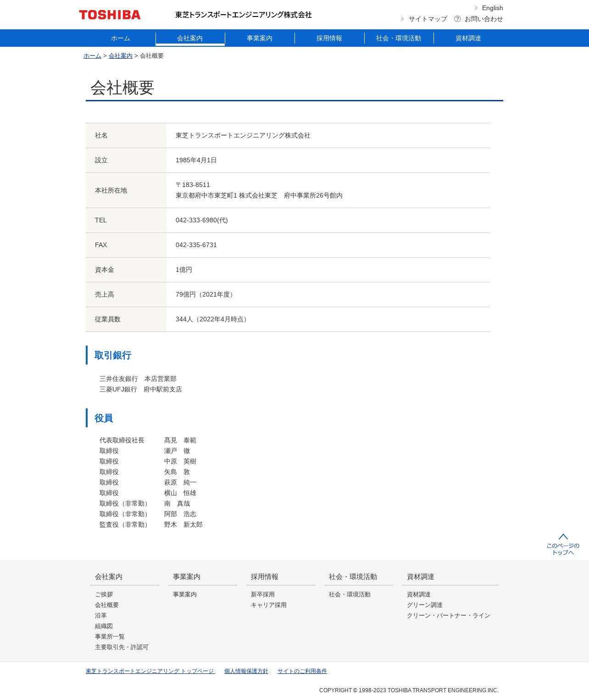589x700 pixels.
Task: Click the name 横山 恒雄
Action: [180, 493]
